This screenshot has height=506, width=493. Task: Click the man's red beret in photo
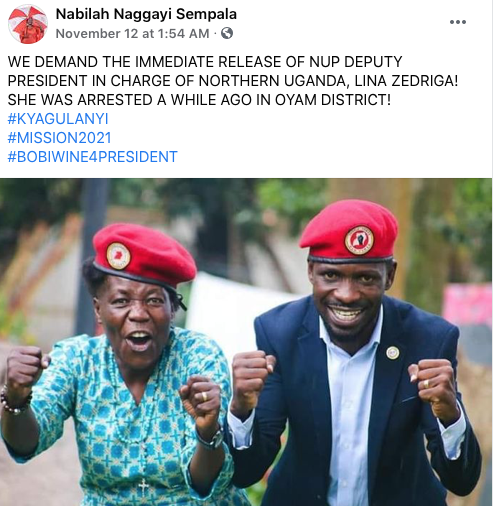(x=349, y=230)
